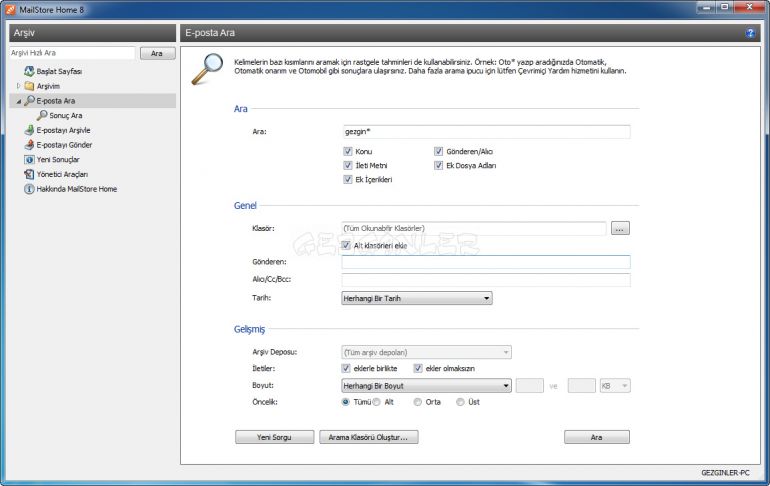Image resolution: width=770 pixels, height=486 pixels.
Task: Click the Başlat Sayfası home icon
Action: (29, 71)
